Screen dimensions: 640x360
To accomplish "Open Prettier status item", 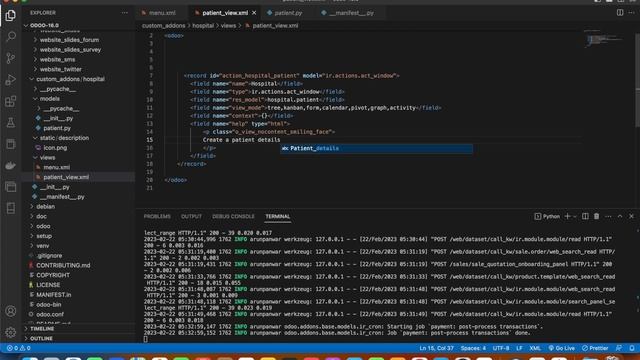I will [595, 348].
